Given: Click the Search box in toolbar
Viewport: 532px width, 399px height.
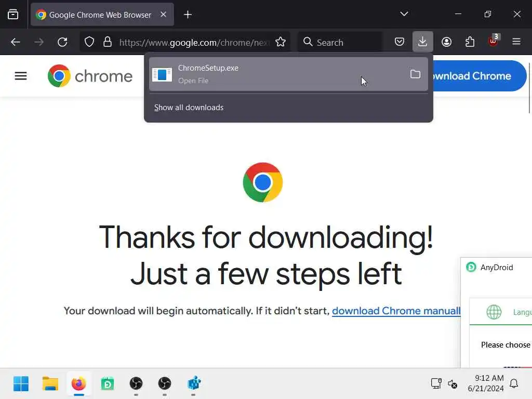Looking at the screenshot, I should (340, 42).
